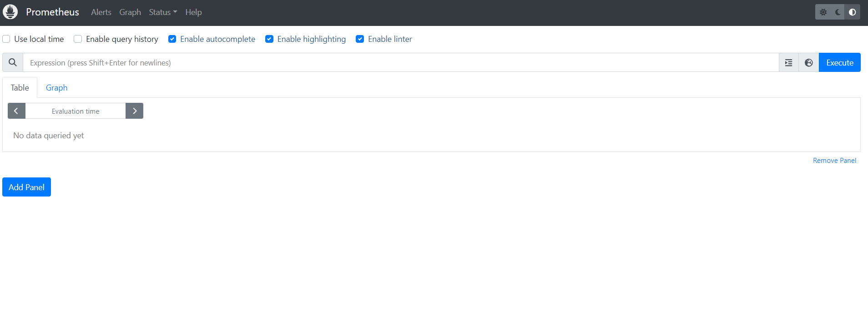Viewport: 868px width, 328px height.
Task: Go to Graph in top navigation
Action: [130, 12]
